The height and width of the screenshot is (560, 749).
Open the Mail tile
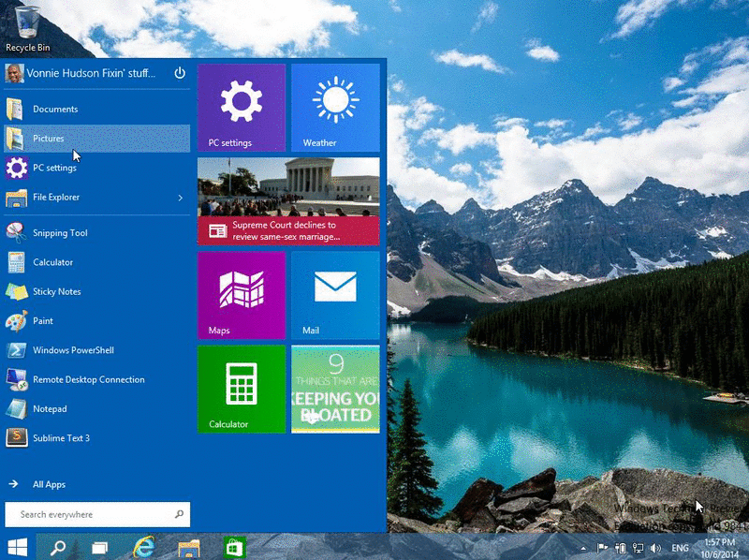point(335,294)
